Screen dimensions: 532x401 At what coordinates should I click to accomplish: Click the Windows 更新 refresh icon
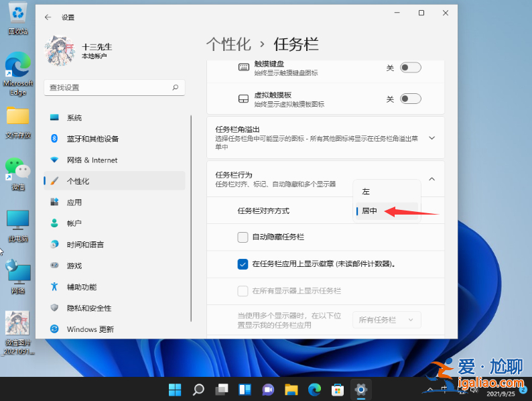pyautogui.click(x=54, y=329)
